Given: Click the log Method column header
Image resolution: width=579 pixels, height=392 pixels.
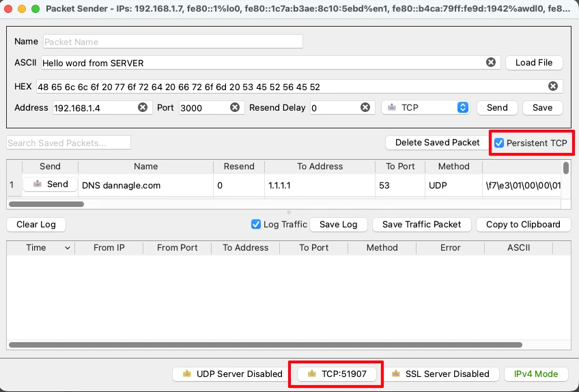Looking at the screenshot, I should pos(382,248).
